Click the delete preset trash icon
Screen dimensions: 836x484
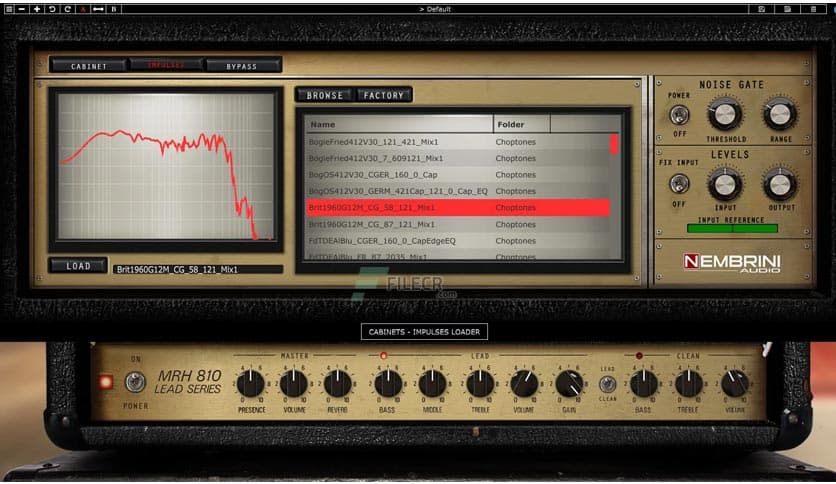click(813, 9)
